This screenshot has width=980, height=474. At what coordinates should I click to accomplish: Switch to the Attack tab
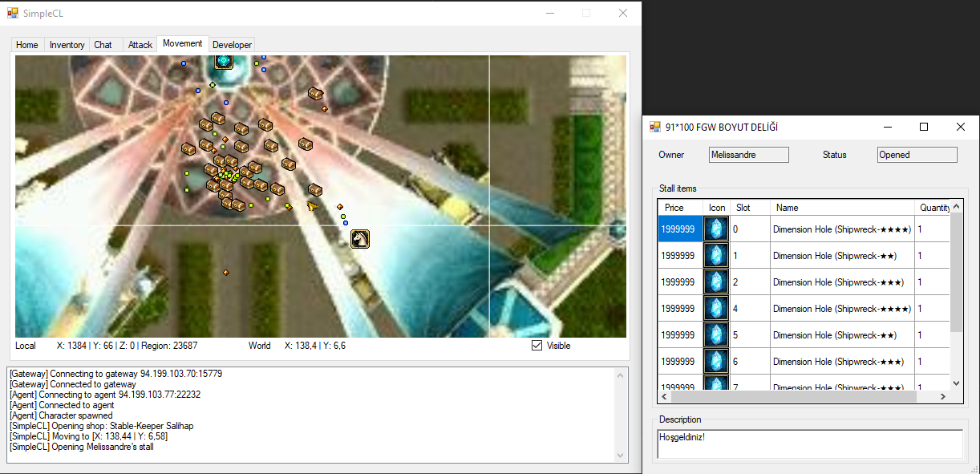[x=140, y=45]
